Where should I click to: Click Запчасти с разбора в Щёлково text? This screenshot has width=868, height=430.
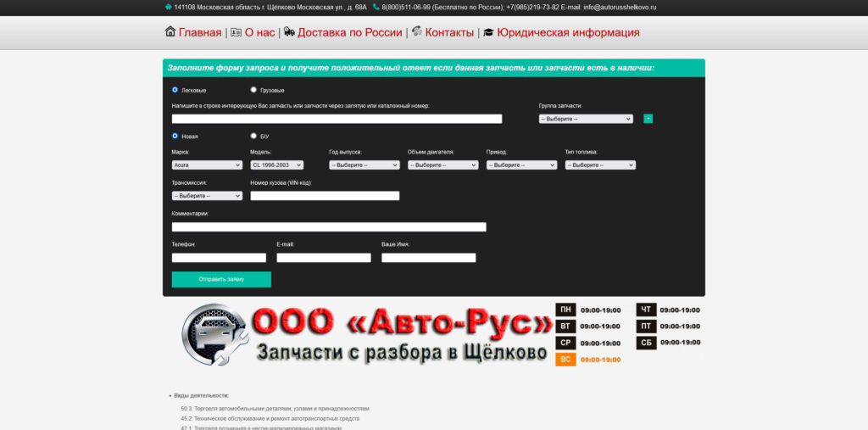[x=403, y=351]
